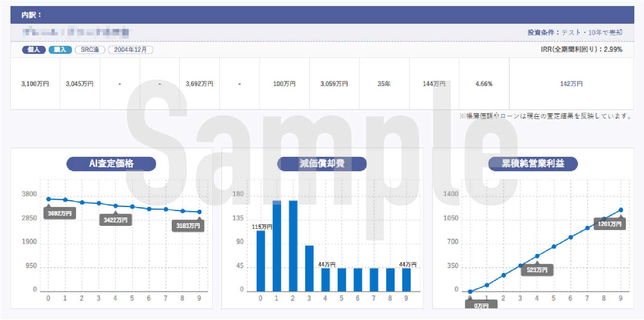Image resolution: width=644 pixels, height=320 pixels.
Task: Click the 内訳 header bar label
Action: pyautogui.click(x=31, y=15)
